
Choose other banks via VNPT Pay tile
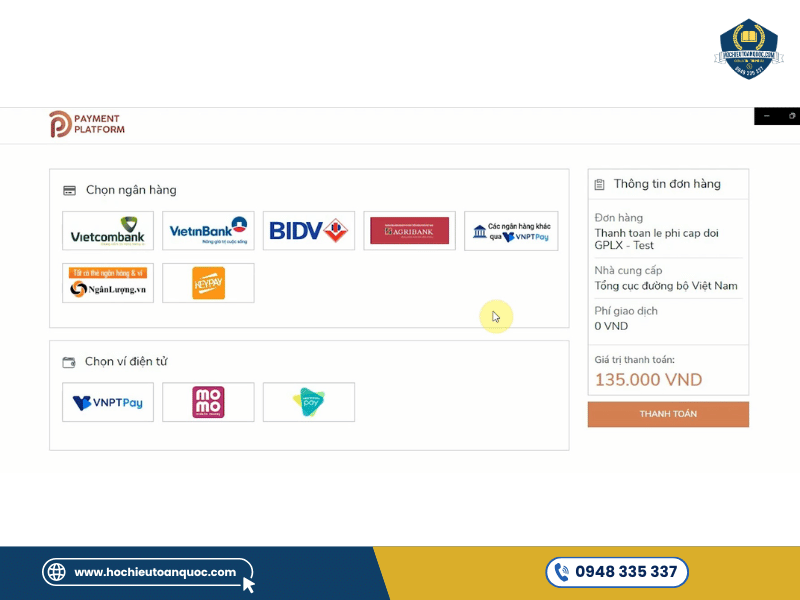511,231
